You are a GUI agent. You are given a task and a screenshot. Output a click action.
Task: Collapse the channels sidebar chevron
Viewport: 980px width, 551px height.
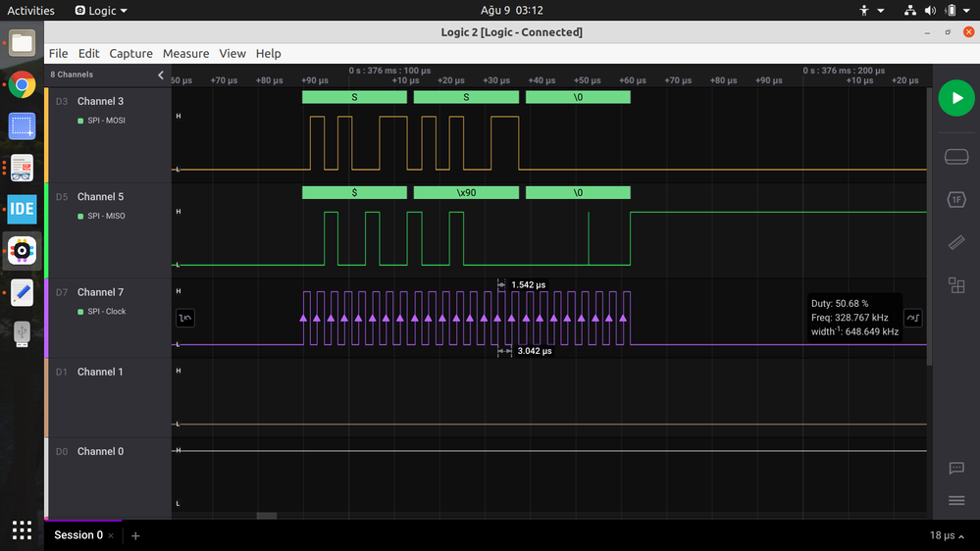[x=161, y=75]
